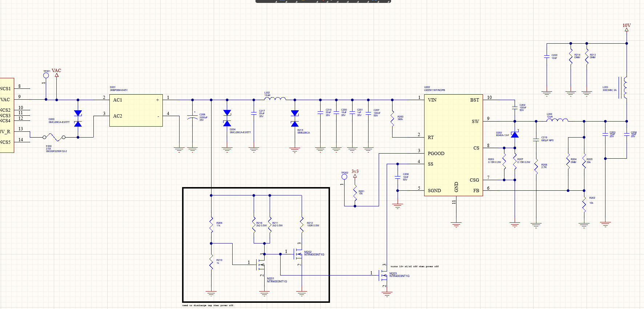The width and height of the screenshot is (644, 309).
Task: Click the VAC power port arrow
Action: 56,75
